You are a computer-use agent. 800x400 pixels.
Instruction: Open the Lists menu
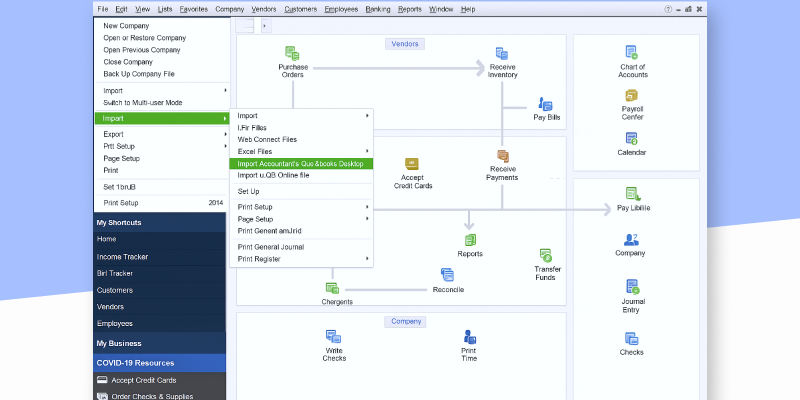click(165, 9)
